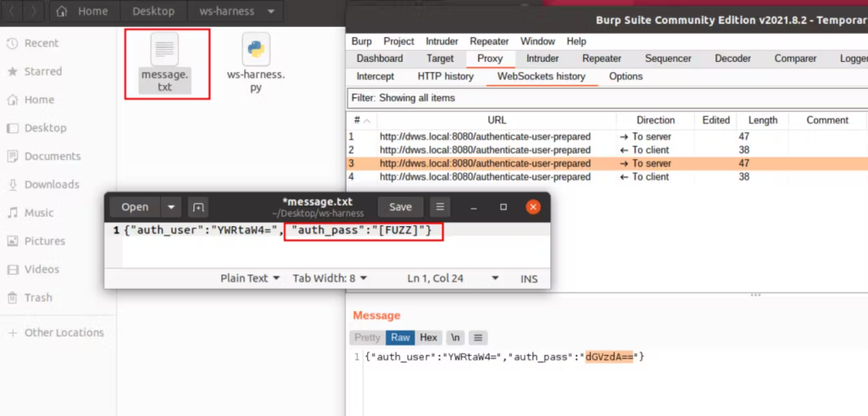The image size is (868, 416).
Task: Click the Desktop icon in sidebar
Action: point(12,128)
